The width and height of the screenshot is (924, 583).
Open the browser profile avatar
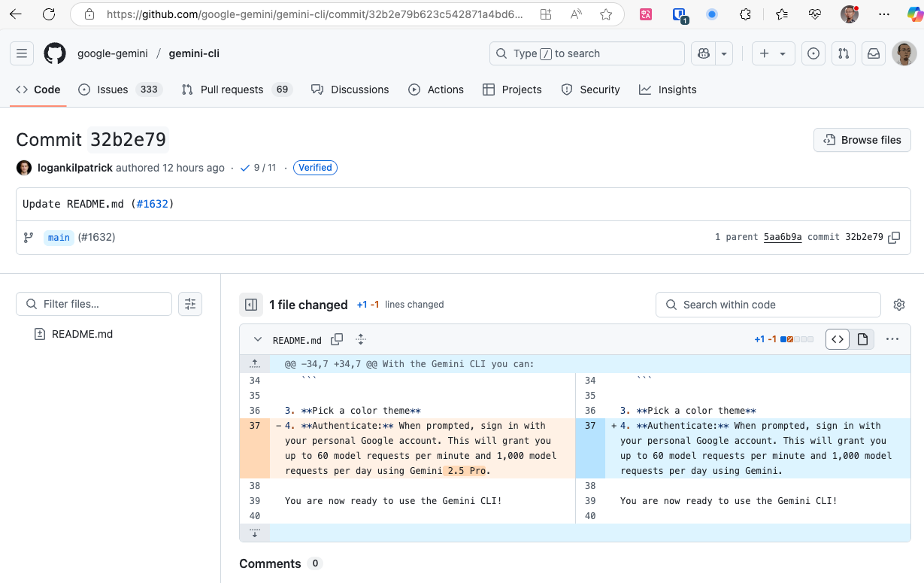tap(850, 14)
